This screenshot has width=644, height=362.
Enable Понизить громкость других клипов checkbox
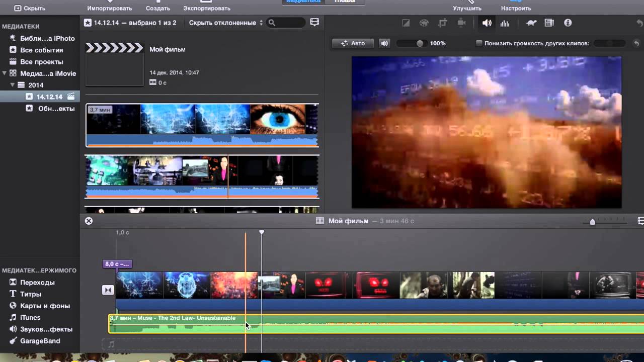pos(479,43)
